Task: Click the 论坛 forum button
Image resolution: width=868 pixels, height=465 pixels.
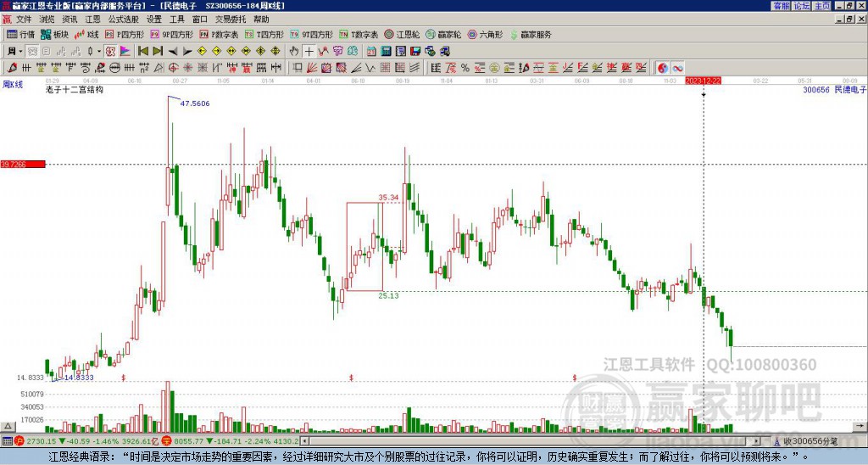Action: coord(802,6)
